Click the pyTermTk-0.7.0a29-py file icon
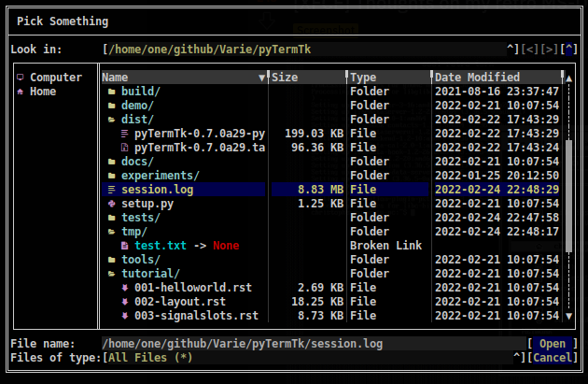 coord(124,134)
